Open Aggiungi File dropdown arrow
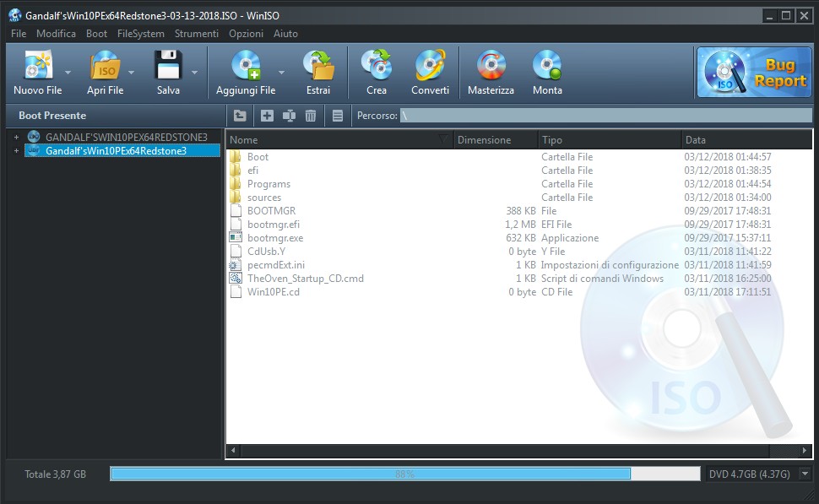Image resolution: width=819 pixels, height=504 pixels. [281, 72]
